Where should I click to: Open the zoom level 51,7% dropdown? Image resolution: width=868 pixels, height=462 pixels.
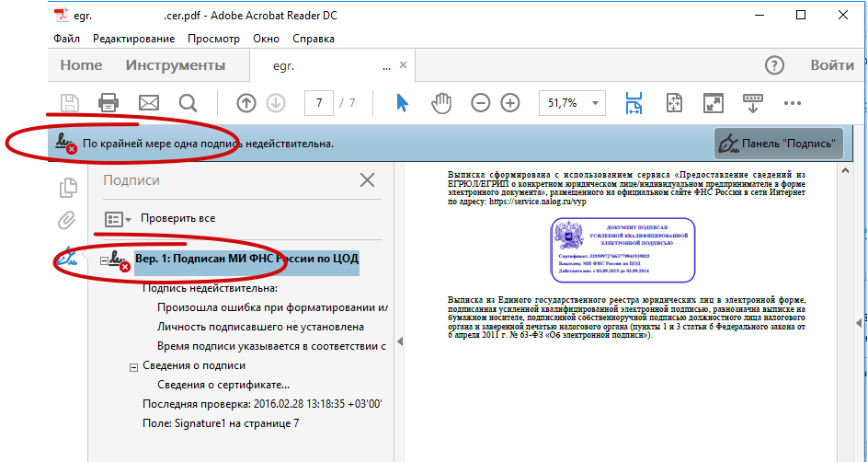595,103
